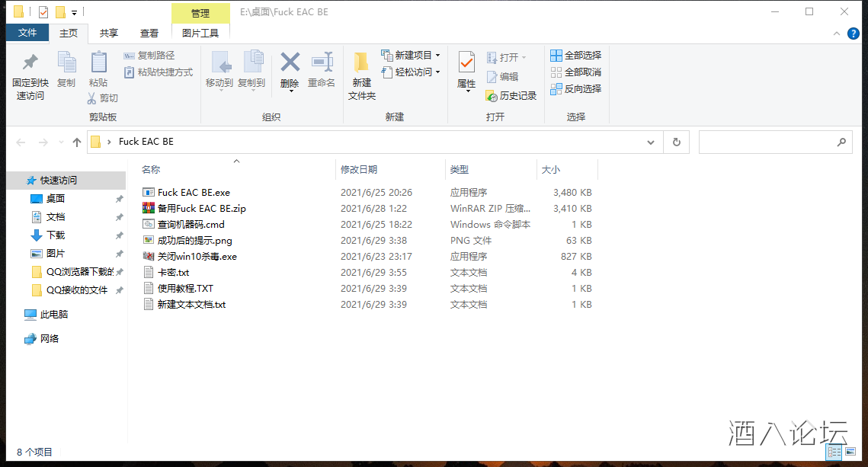Collapse the ribbon with the chevron
Screen dimensions: 868x467
click(x=837, y=34)
